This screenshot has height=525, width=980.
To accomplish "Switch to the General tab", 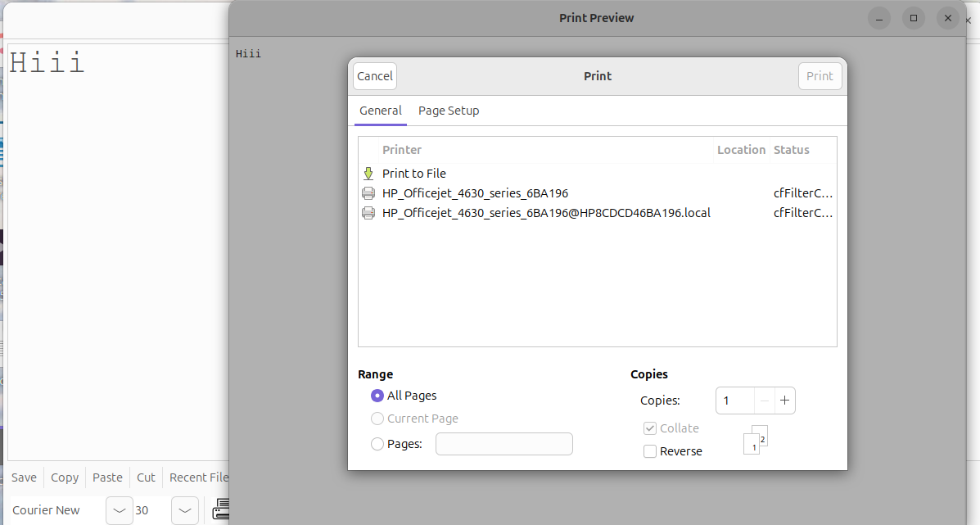I will tap(380, 111).
